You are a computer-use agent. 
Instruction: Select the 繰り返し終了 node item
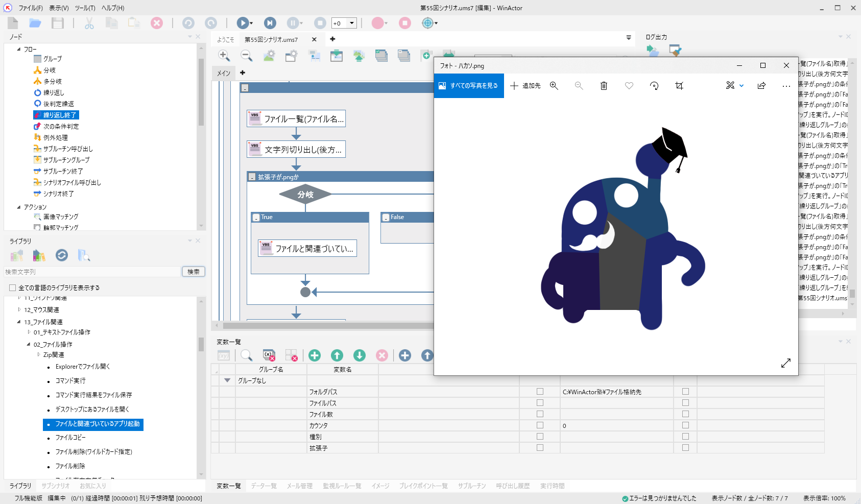[x=56, y=115]
